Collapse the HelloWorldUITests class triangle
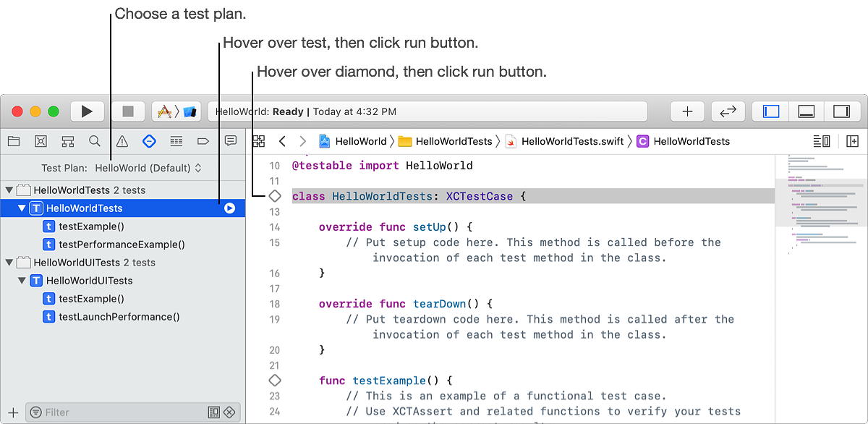This screenshot has width=868, height=424. click(x=22, y=281)
